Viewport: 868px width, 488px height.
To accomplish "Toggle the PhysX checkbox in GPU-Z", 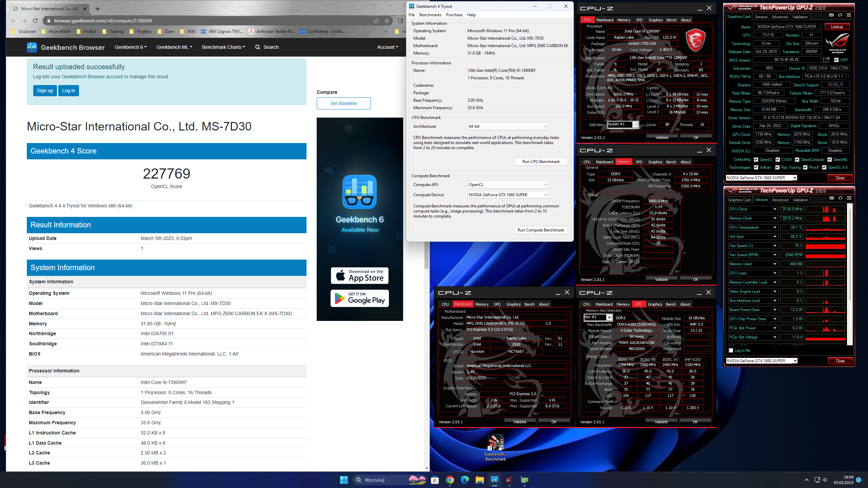I will point(805,167).
